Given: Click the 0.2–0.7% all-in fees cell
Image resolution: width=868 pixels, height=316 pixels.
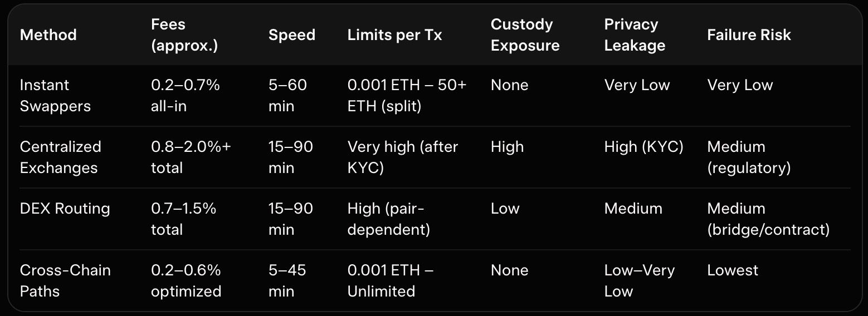Looking at the screenshot, I should [x=185, y=96].
